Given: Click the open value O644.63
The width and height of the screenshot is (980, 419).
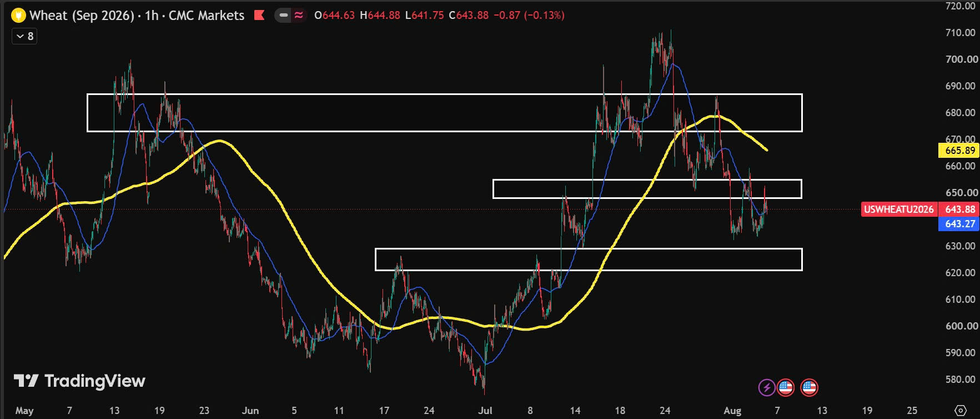Looking at the screenshot, I should pos(334,15).
